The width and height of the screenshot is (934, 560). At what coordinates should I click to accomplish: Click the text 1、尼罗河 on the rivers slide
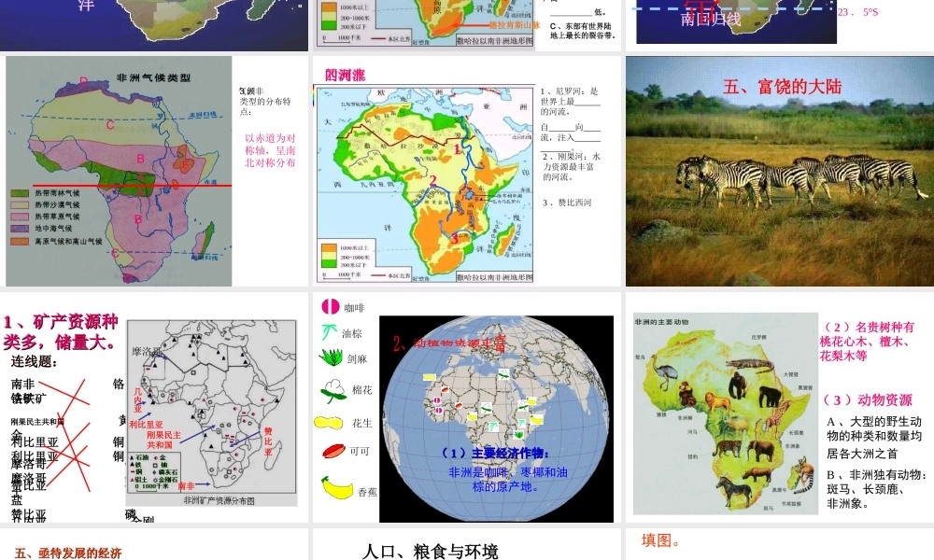tap(559, 91)
